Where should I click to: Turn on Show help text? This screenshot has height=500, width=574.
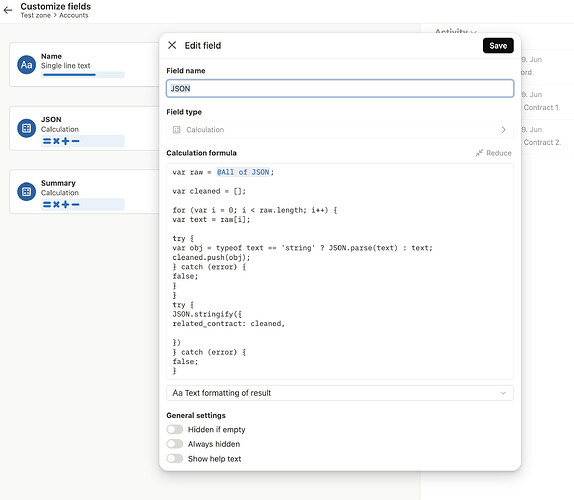[x=175, y=458]
